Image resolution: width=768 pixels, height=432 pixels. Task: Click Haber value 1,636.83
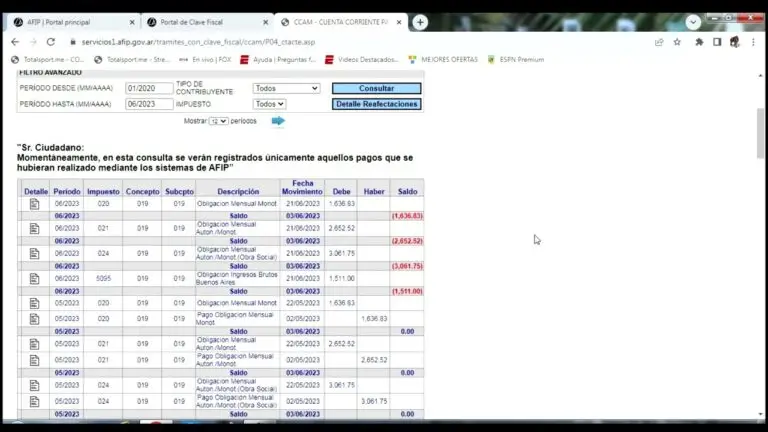374,319
